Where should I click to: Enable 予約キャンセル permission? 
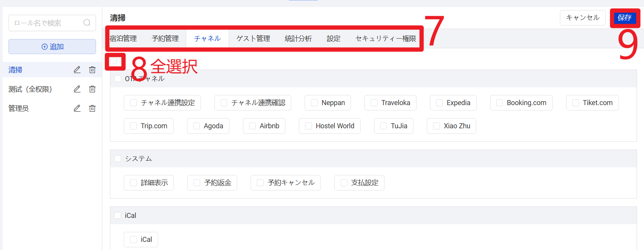point(260,183)
